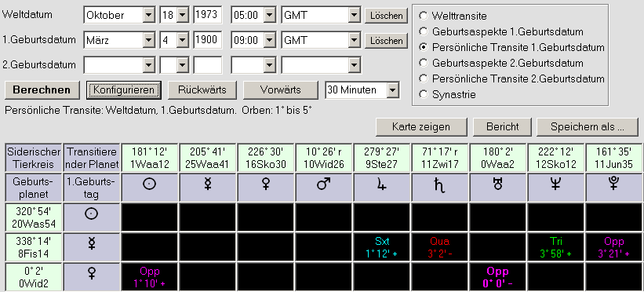The height and width of the screenshot is (292, 644).
Task: Open the 1.Geburtsdatum month dropdown showing März
Action: [148, 40]
